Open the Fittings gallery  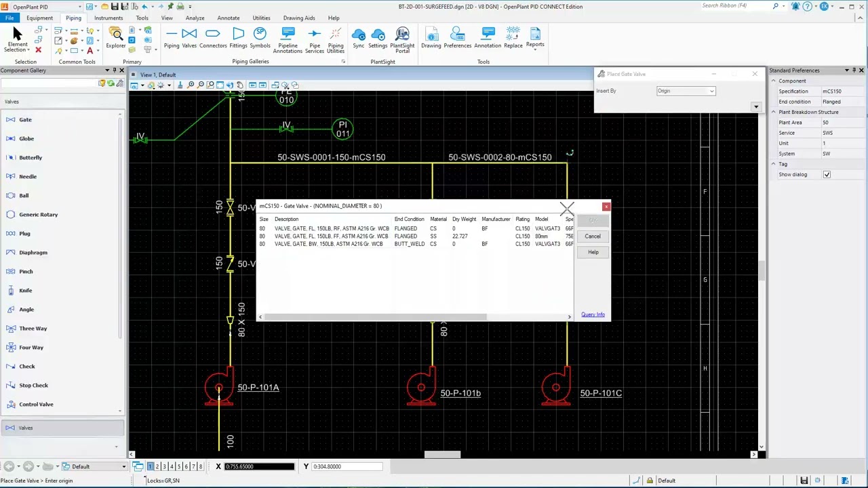(238, 38)
